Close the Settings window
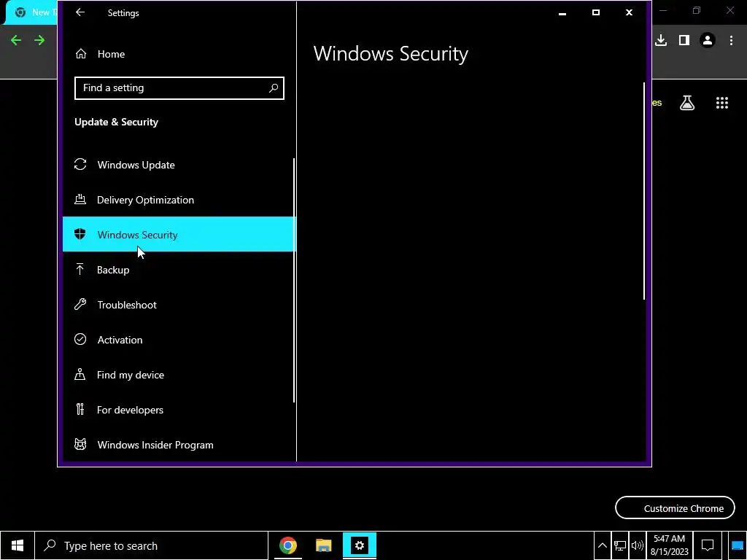 coord(630,13)
